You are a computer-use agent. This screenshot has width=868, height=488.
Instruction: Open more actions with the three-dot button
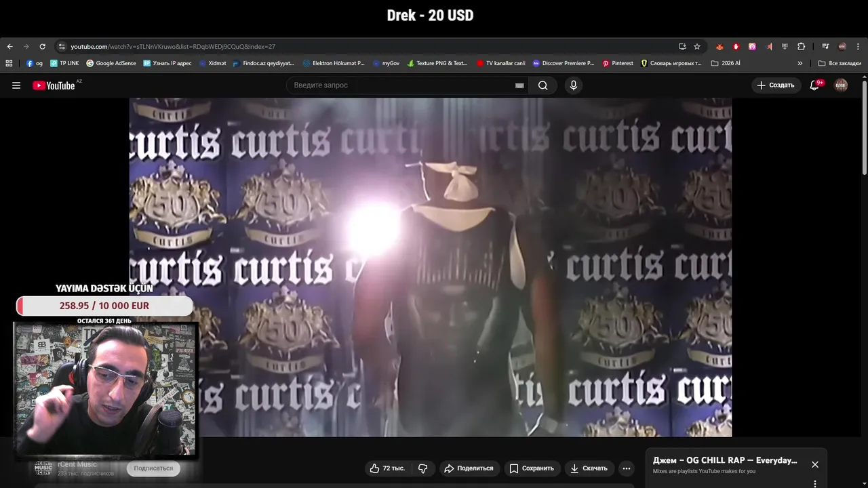click(x=627, y=468)
